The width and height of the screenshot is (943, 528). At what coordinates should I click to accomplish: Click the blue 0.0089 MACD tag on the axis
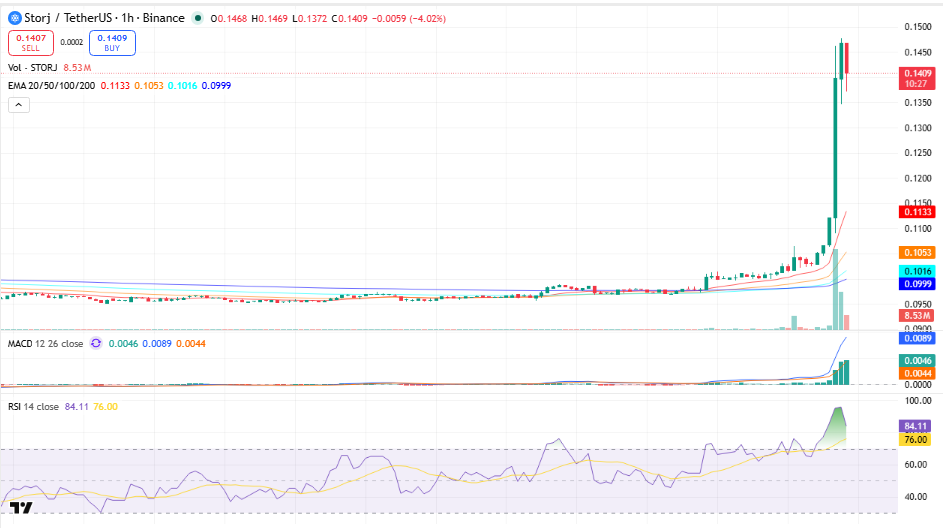pos(917,338)
